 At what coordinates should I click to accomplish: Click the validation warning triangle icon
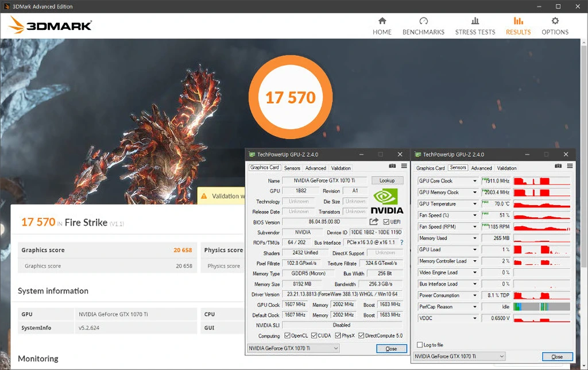coord(204,196)
